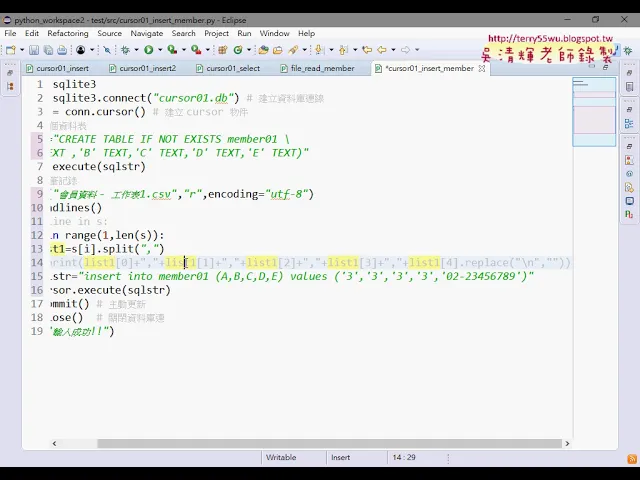The height and width of the screenshot is (480, 640).
Task: Click the horizontal scrollbar right arrow
Action: point(567,444)
